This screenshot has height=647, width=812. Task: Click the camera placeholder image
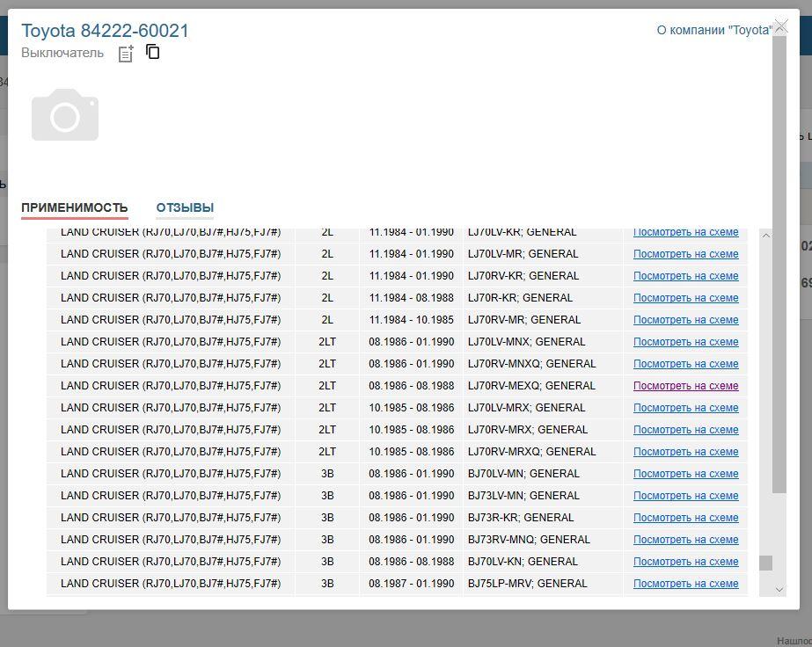[65, 114]
